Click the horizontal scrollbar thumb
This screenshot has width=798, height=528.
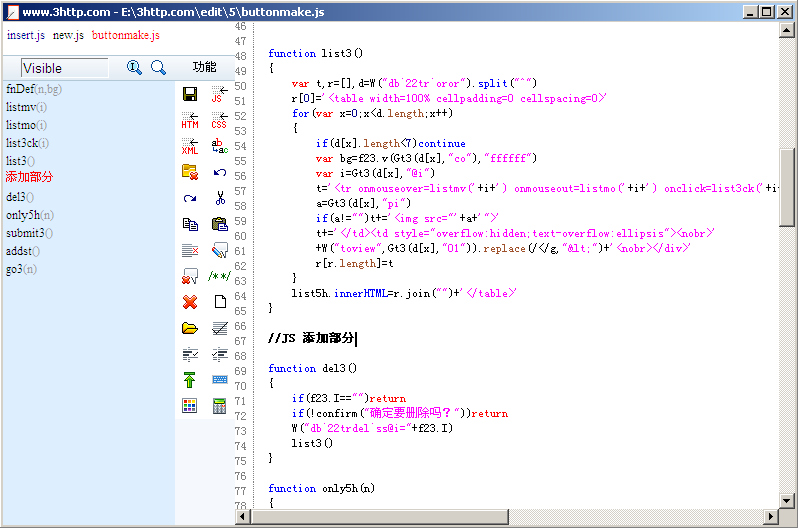[380, 516]
